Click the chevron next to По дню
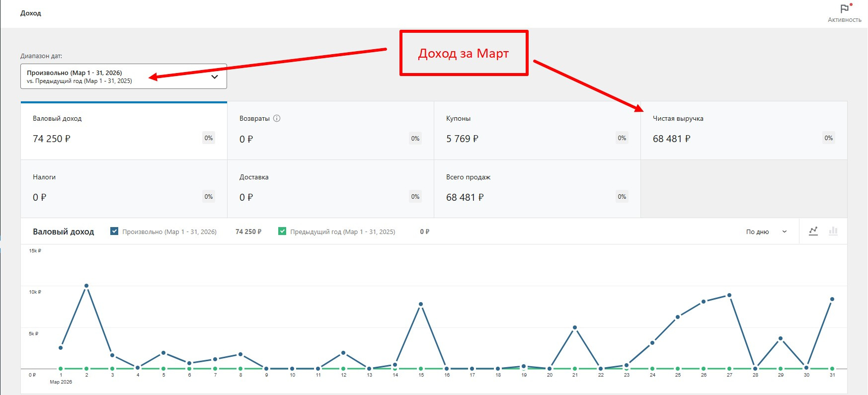The width and height of the screenshot is (868, 395). pyautogui.click(x=785, y=232)
